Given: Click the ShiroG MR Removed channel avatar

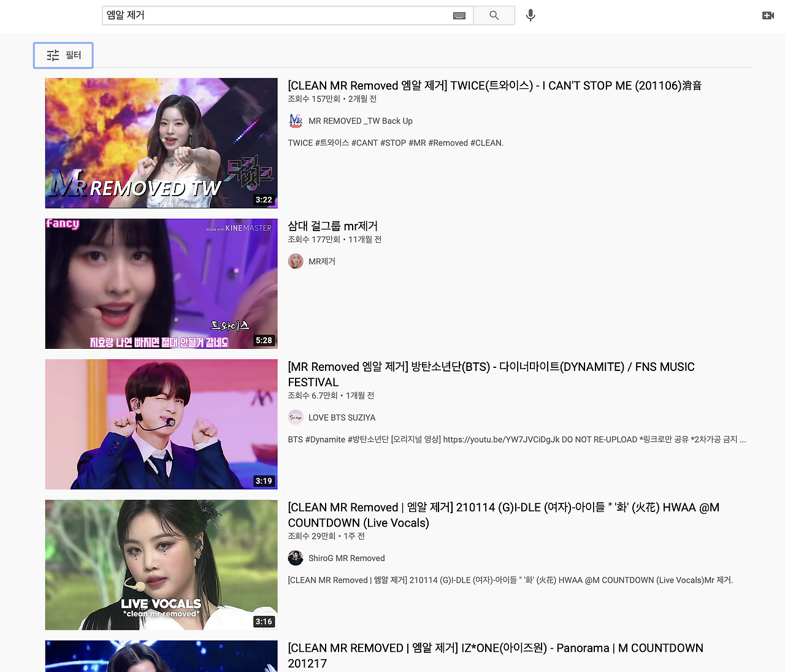Looking at the screenshot, I should pos(296,558).
